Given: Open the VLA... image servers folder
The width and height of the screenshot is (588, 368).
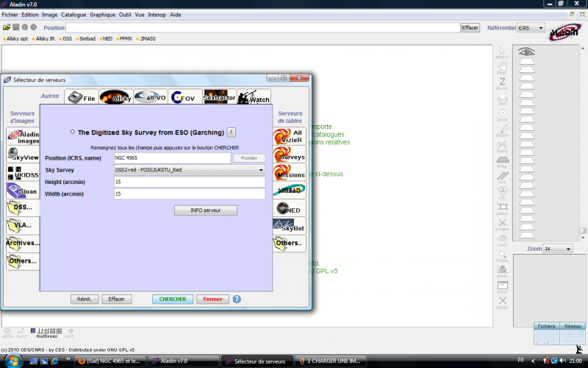Looking at the screenshot, I should tap(24, 226).
